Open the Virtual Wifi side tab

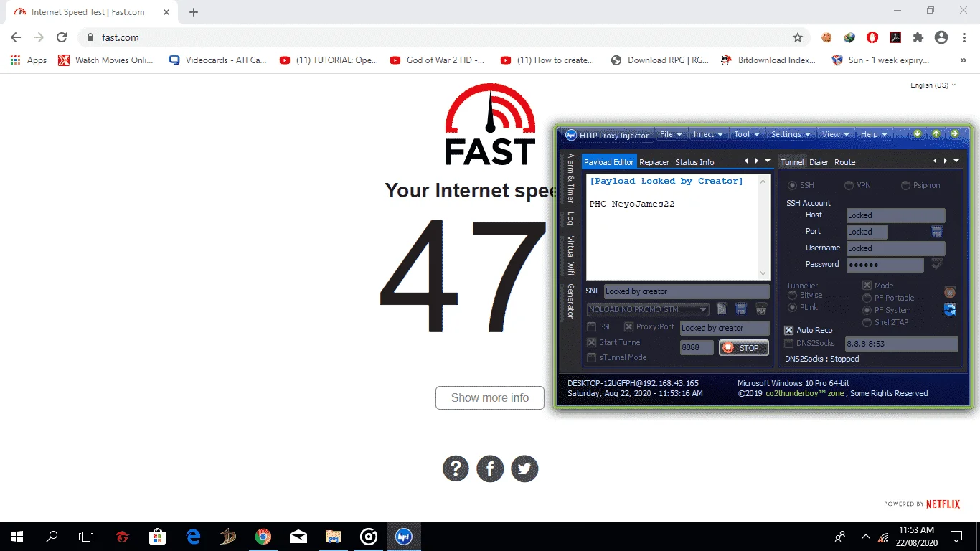point(570,255)
